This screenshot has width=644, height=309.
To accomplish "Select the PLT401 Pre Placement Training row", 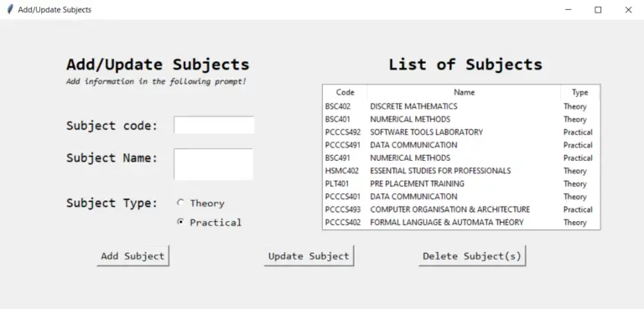I will (x=461, y=183).
